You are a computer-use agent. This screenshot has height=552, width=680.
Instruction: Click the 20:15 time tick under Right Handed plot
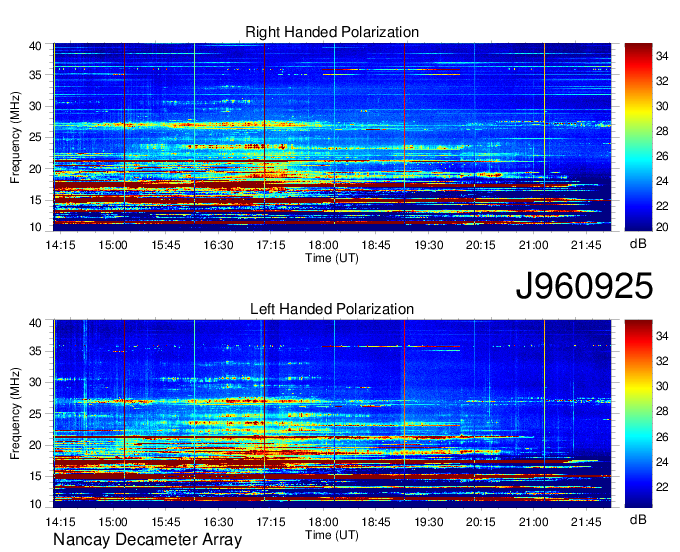pyautogui.click(x=481, y=245)
